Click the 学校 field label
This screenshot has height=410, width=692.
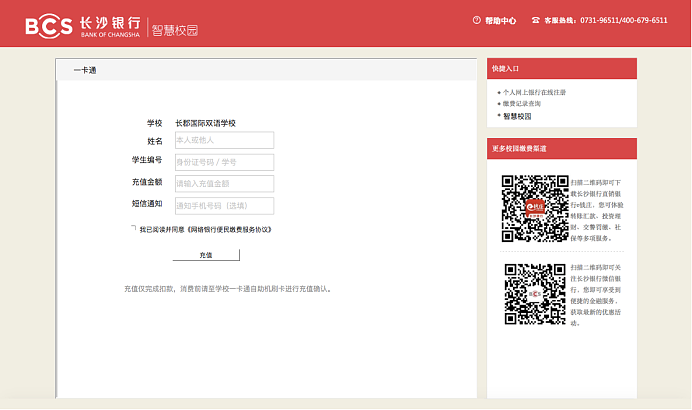tap(154, 123)
